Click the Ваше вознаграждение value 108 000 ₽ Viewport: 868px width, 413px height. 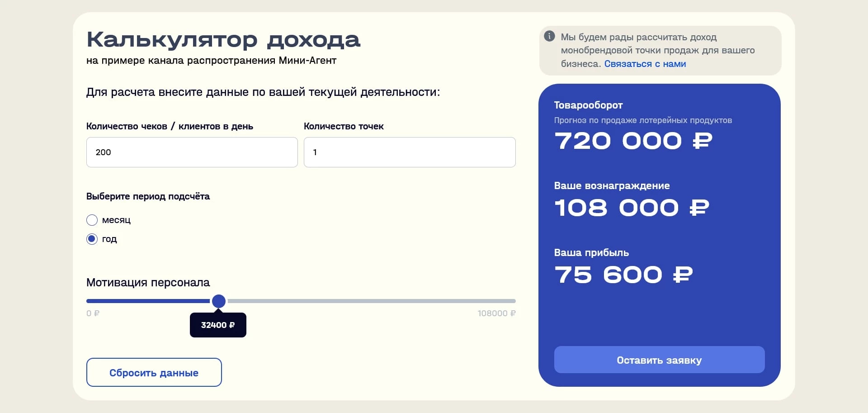point(632,207)
